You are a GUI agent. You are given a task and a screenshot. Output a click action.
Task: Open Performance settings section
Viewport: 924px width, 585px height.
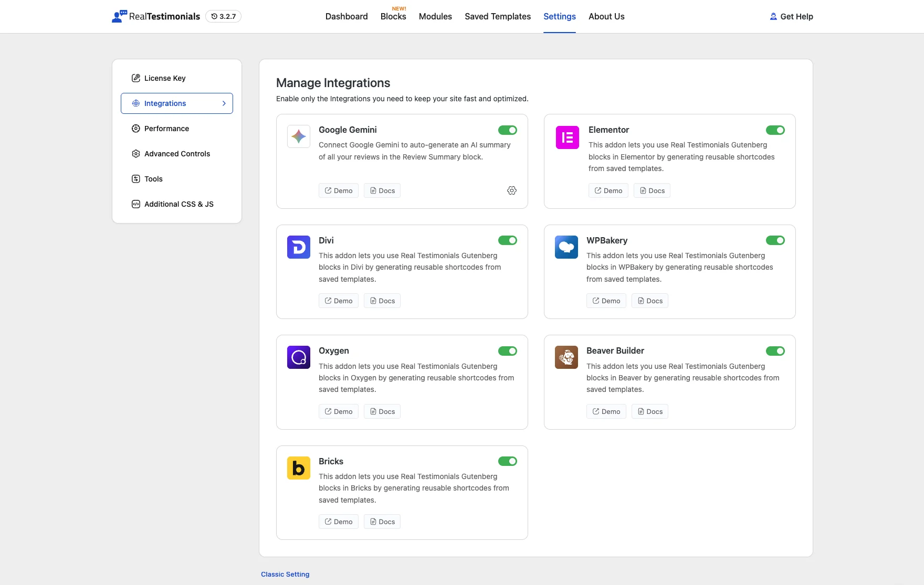(177, 129)
